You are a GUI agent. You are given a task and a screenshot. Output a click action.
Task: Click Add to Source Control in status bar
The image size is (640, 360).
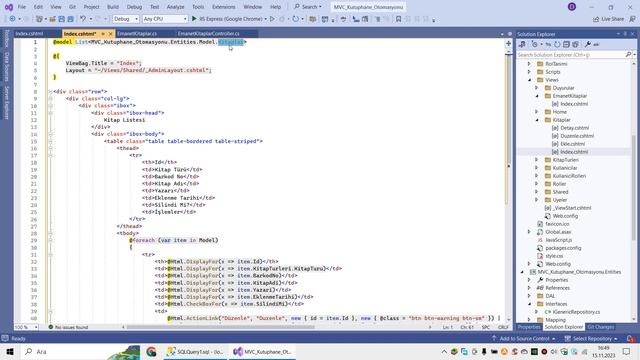coord(524,338)
